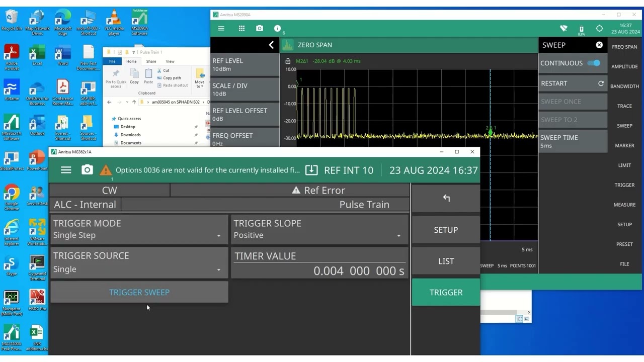Click the LIST button in MG362x1A

click(446, 261)
